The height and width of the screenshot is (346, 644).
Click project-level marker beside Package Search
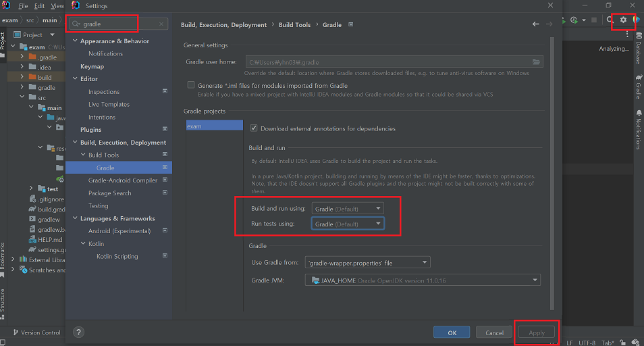point(165,193)
